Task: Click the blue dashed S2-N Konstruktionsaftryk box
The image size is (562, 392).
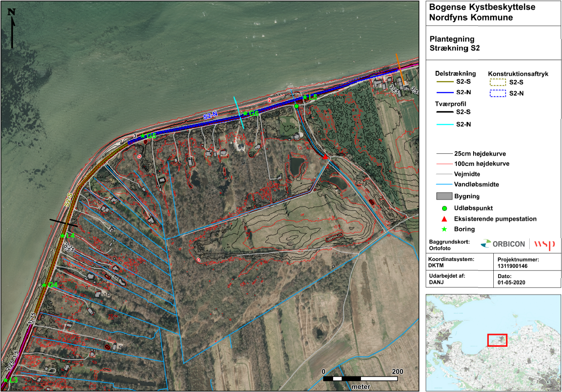Action: tap(498, 94)
